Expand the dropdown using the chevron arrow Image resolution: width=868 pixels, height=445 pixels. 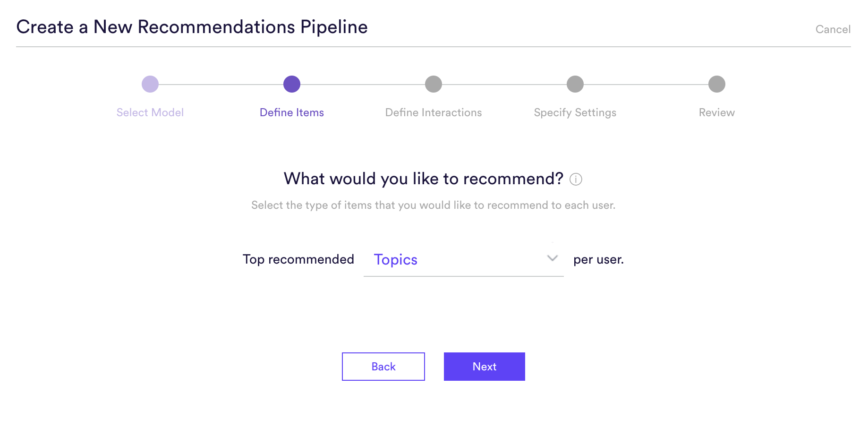[x=553, y=258]
